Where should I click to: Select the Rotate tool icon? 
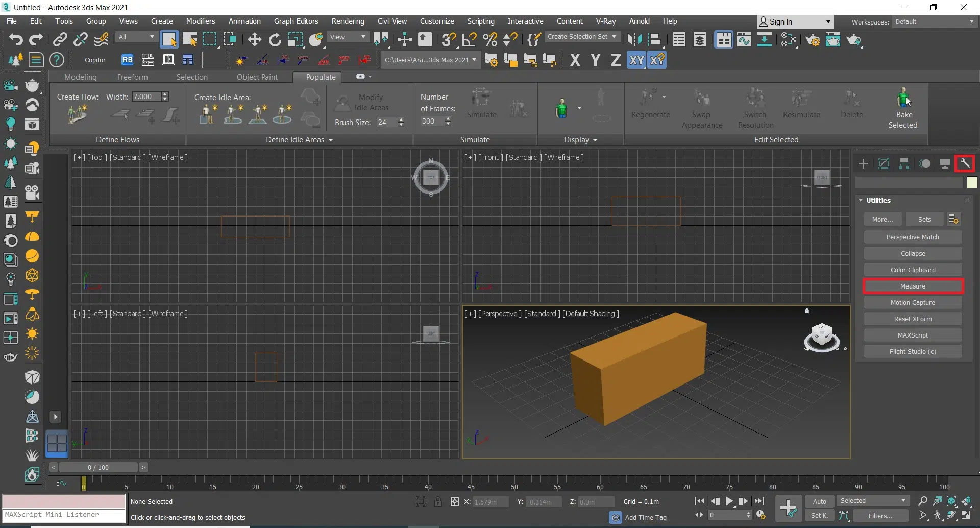[275, 39]
